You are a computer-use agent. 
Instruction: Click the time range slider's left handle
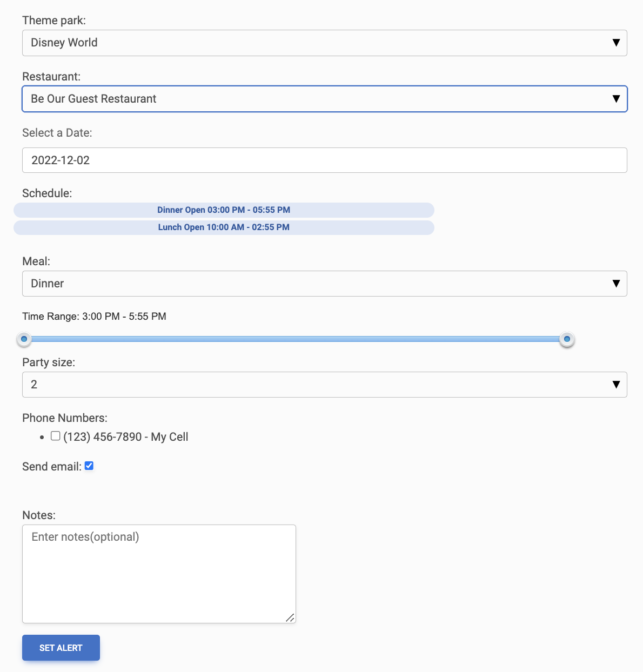click(24, 339)
